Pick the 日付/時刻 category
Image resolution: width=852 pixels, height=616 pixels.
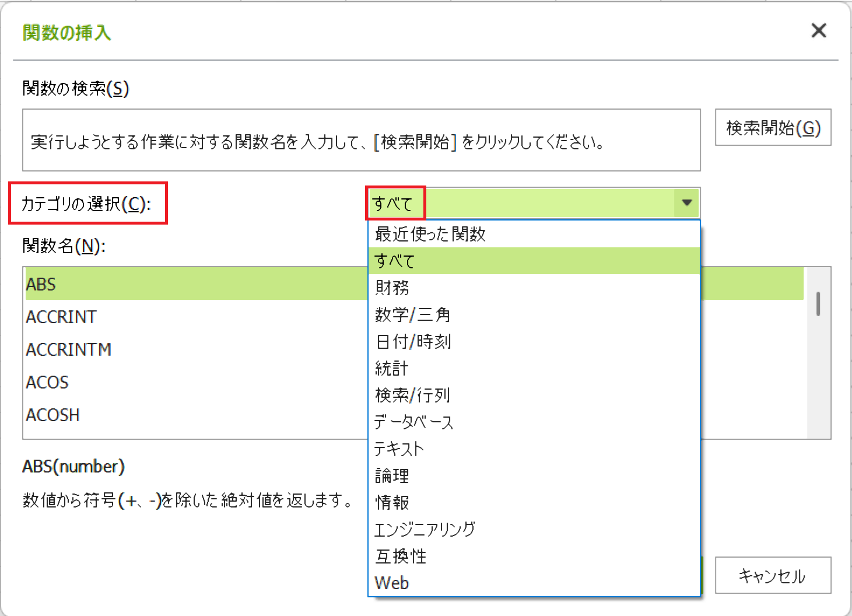[x=413, y=341]
